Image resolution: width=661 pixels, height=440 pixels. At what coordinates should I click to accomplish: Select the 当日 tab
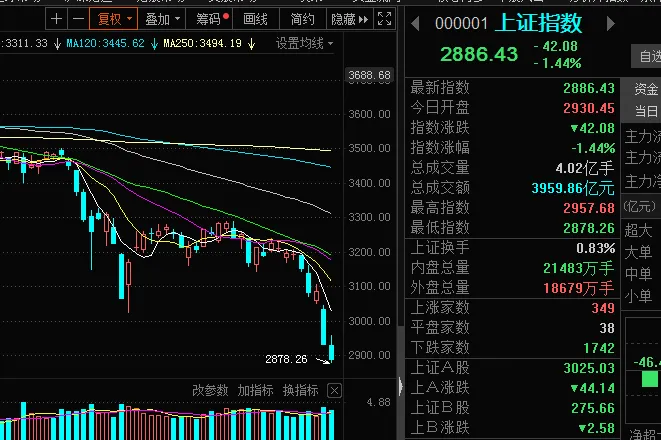coord(646,111)
